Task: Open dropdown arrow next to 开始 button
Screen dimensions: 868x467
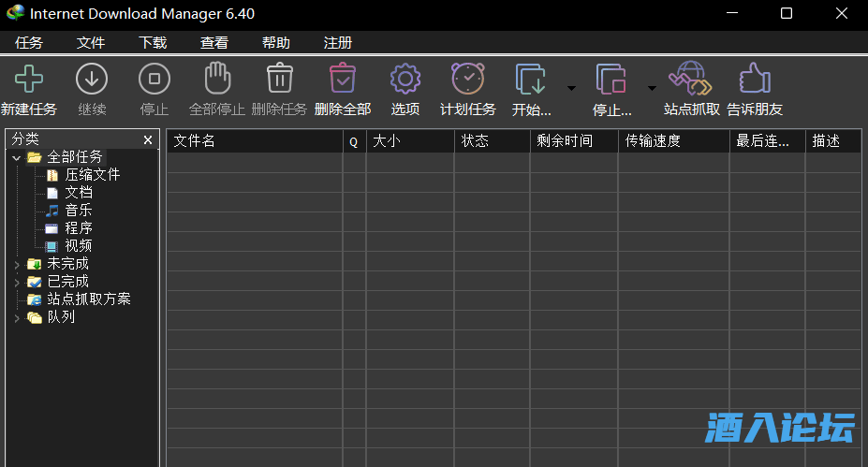Action: pos(571,89)
